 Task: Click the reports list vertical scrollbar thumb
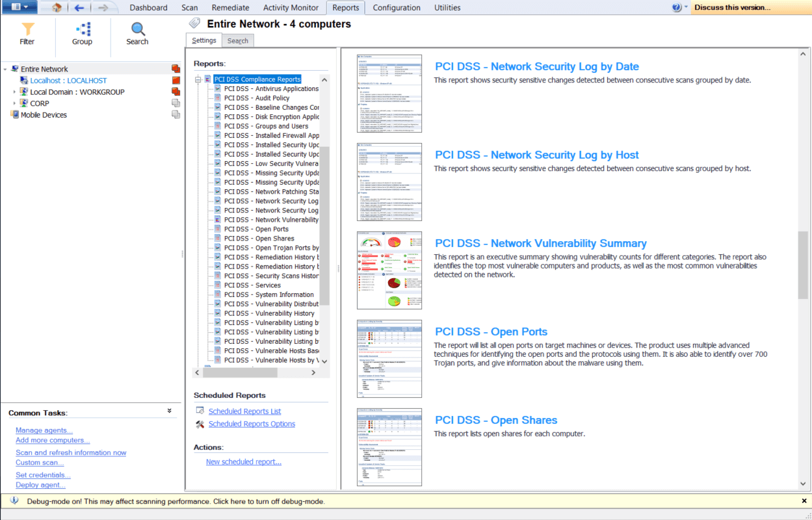point(324,226)
